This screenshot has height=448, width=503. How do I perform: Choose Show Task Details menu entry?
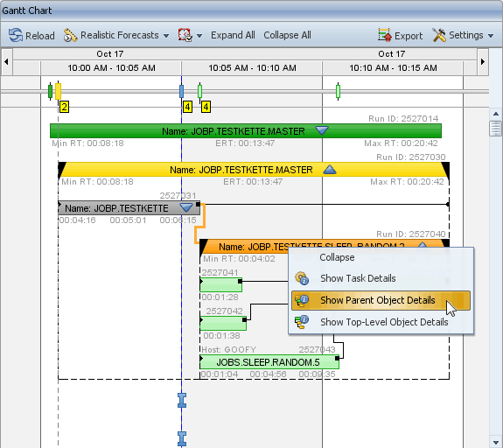381,278
